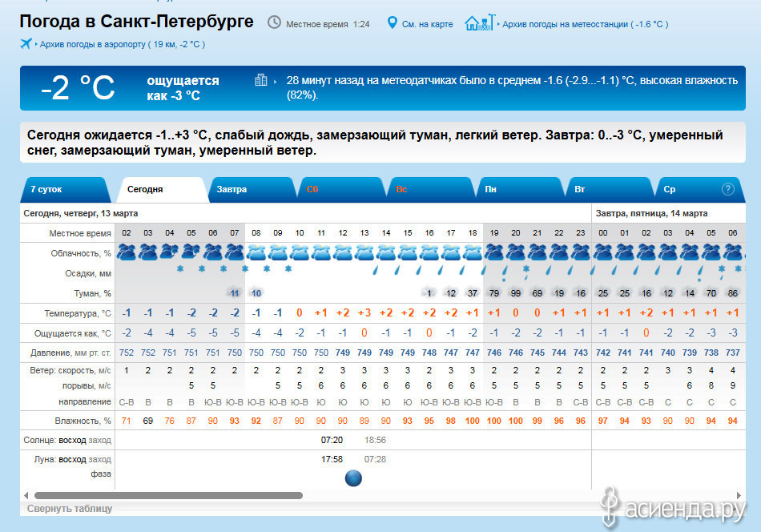Click the moonset time "07:28"
The width and height of the screenshot is (761, 532).
pos(375,459)
